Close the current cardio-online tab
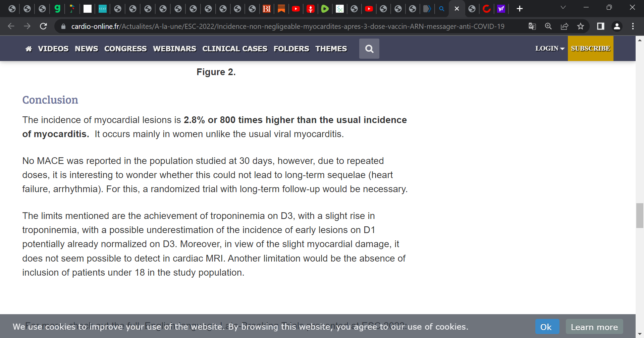The width and height of the screenshot is (644, 338). [x=457, y=9]
